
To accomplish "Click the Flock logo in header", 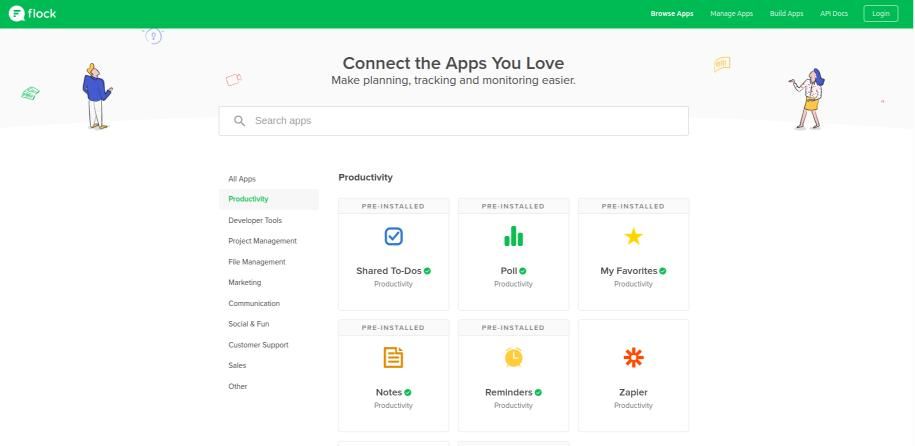I will click(33, 14).
